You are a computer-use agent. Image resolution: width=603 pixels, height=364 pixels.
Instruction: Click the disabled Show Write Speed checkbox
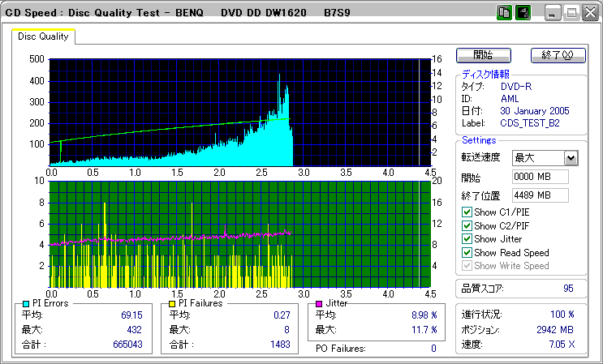tap(467, 266)
